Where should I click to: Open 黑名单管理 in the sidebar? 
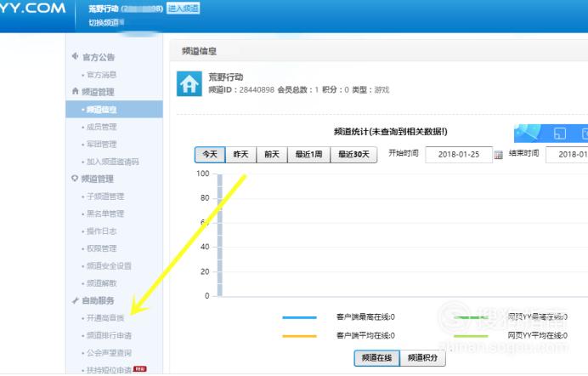coord(105,214)
